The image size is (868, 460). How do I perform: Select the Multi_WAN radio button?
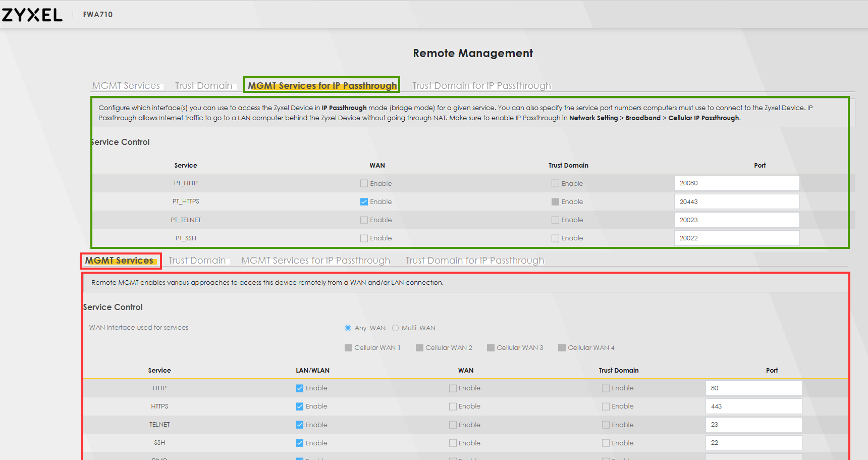(x=396, y=328)
